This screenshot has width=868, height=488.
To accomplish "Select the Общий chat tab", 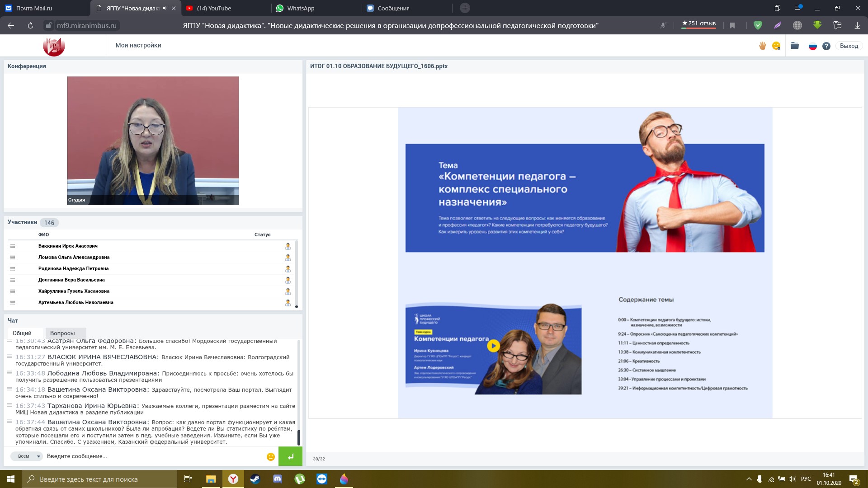I will coord(22,333).
